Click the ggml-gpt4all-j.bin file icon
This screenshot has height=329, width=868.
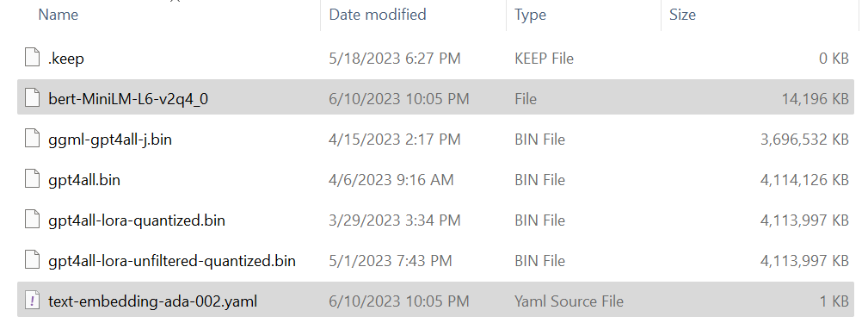(33, 139)
